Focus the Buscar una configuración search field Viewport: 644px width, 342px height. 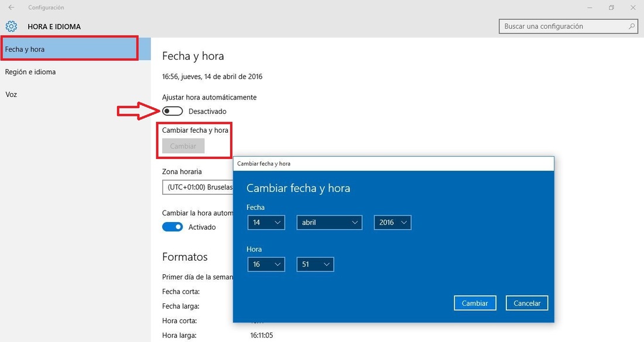click(568, 26)
